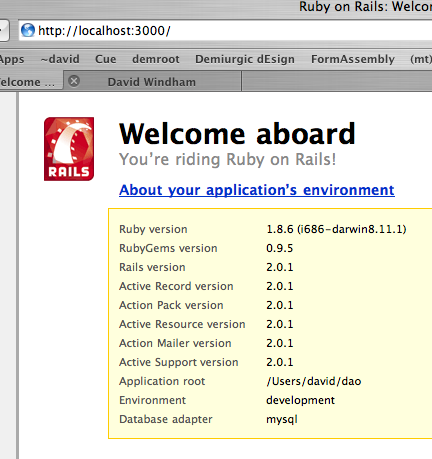The image size is (432, 459).
Task: Click the Rails logo image
Action: pos(69,149)
